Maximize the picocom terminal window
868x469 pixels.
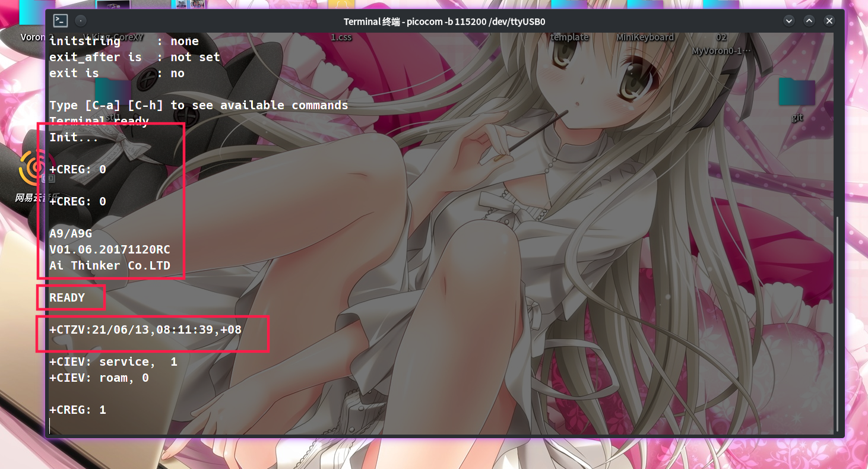click(x=809, y=21)
